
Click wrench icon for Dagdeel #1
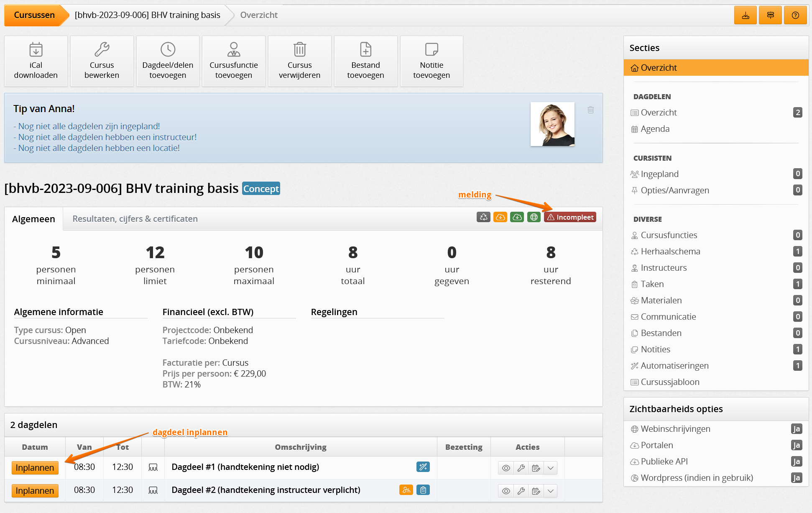(x=521, y=468)
